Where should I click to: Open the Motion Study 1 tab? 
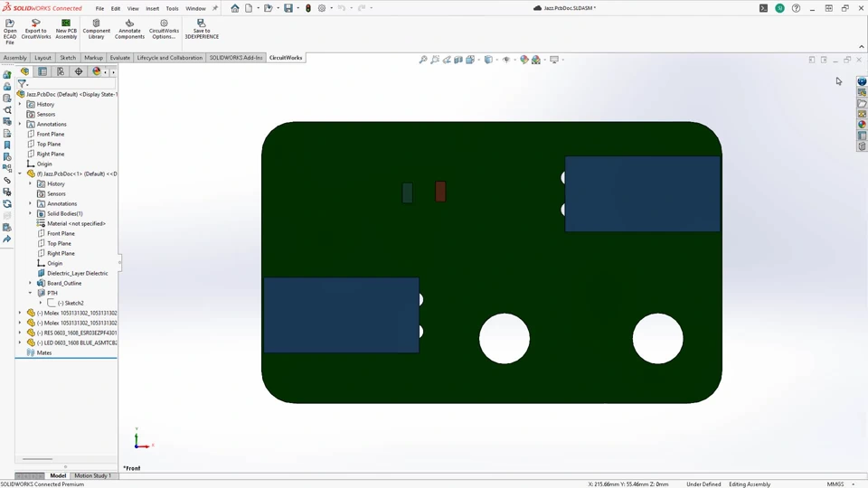pyautogui.click(x=92, y=476)
